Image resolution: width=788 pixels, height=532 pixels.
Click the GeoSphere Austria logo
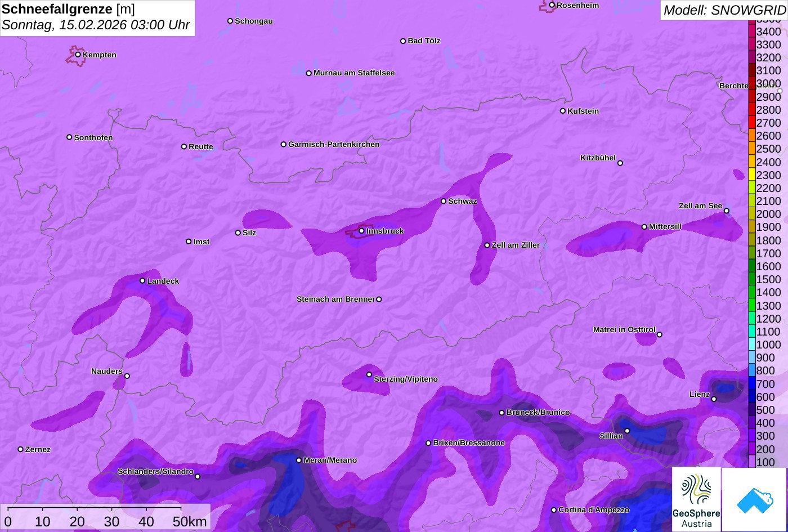point(696,499)
